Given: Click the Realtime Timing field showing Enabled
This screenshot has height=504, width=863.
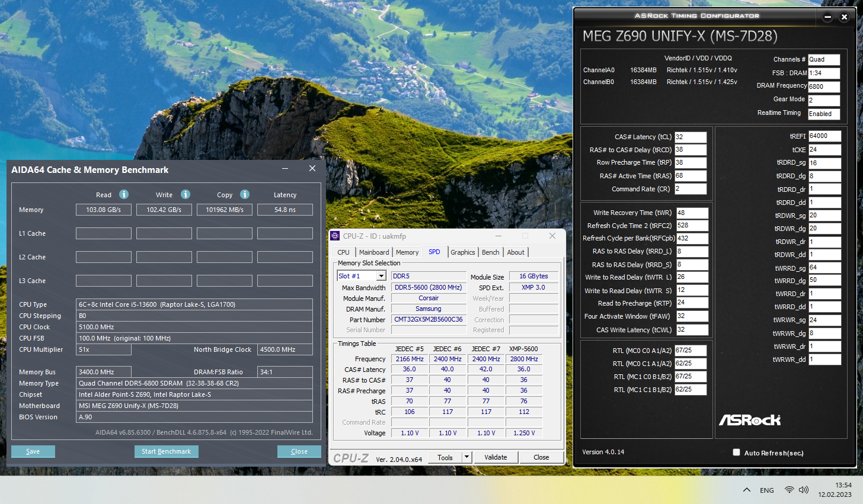Looking at the screenshot, I should 824,114.
